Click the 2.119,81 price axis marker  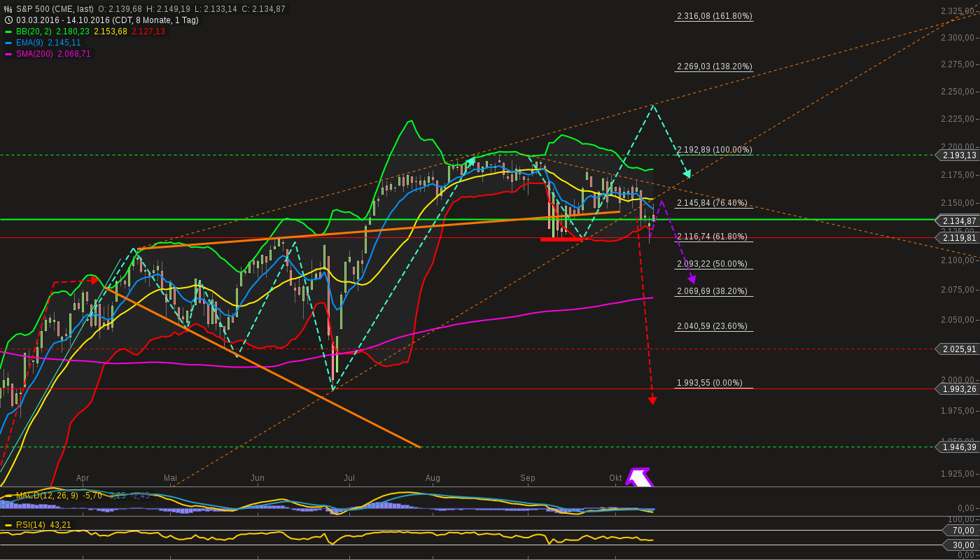[x=958, y=238]
